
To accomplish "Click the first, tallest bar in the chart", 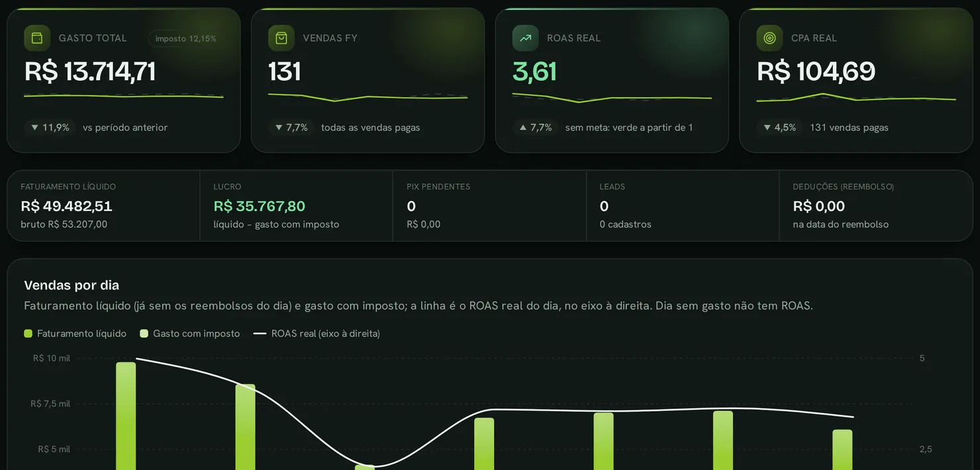I will [126, 416].
